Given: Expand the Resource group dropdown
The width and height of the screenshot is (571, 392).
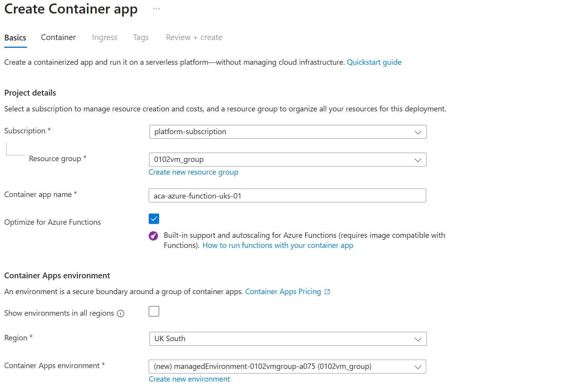Looking at the screenshot, I should point(287,160).
